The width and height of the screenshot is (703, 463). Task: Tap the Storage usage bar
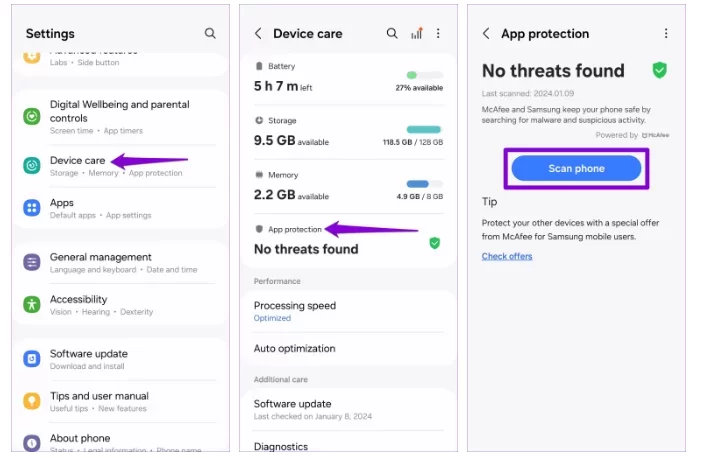click(424, 130)
